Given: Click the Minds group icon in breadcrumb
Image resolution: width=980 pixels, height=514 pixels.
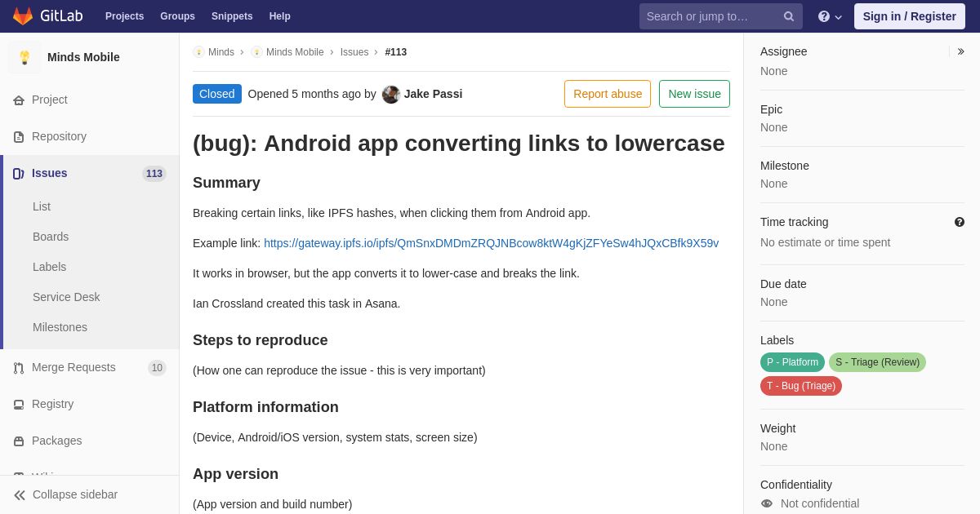Looking at the screenshot, I should pyautogui.click(x=198, y=52).
